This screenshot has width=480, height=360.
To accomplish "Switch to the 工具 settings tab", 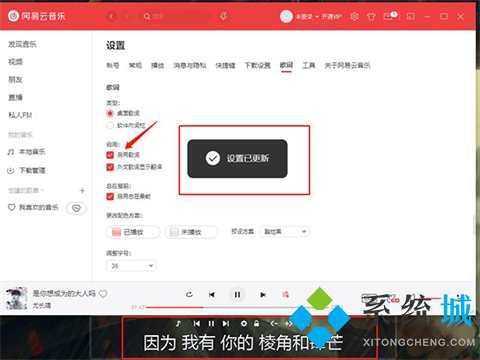I will tap(309, 65).
